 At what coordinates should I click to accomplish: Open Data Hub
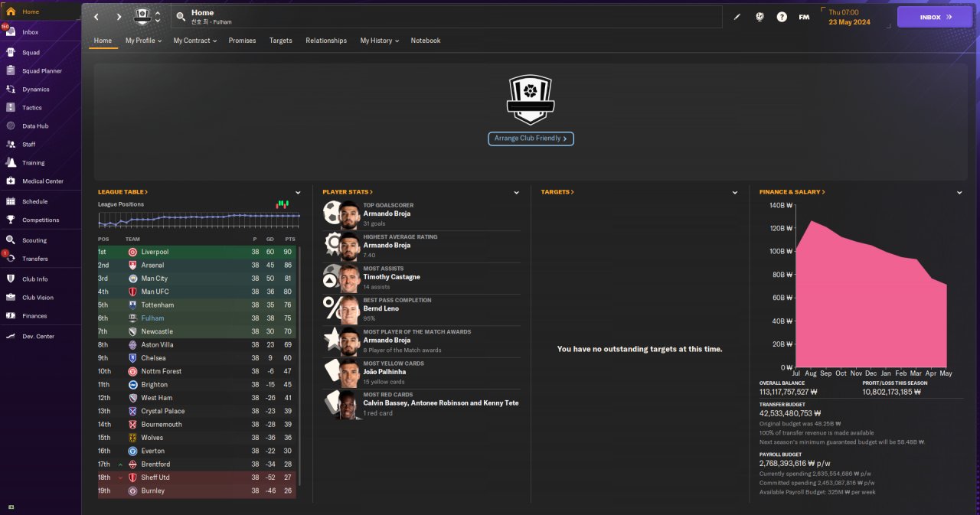coord(35,126)
